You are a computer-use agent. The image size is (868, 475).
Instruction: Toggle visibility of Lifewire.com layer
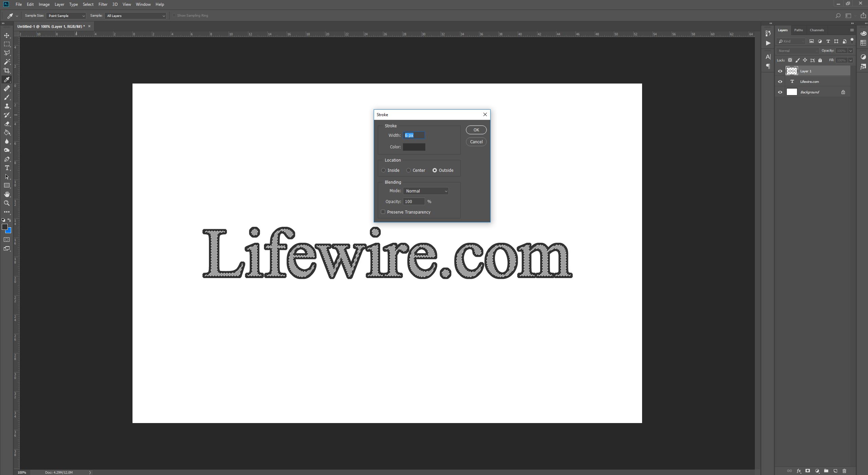(x=780, y=81)
